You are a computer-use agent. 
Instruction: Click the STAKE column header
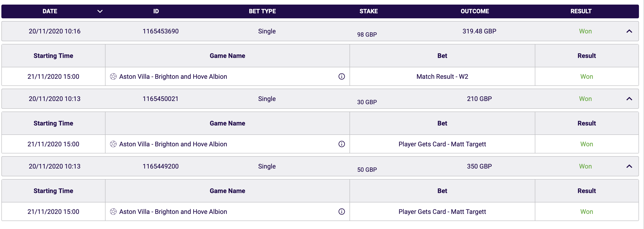tap(369, 11)
